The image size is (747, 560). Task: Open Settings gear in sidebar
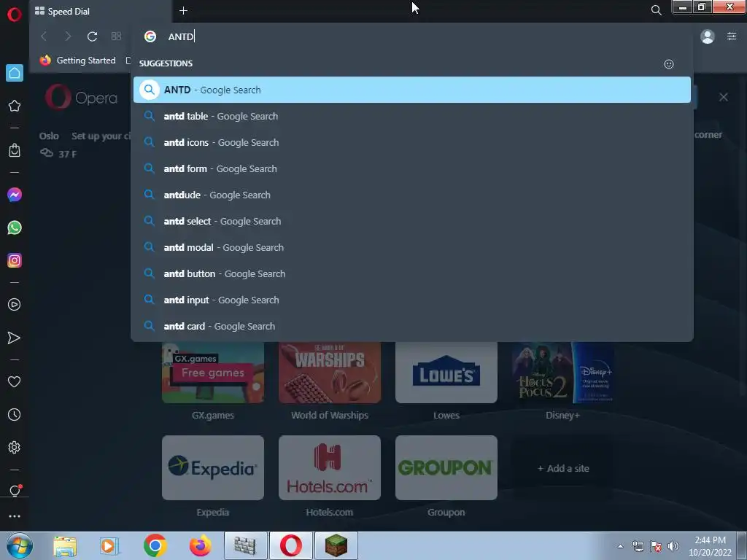(15, 448)
